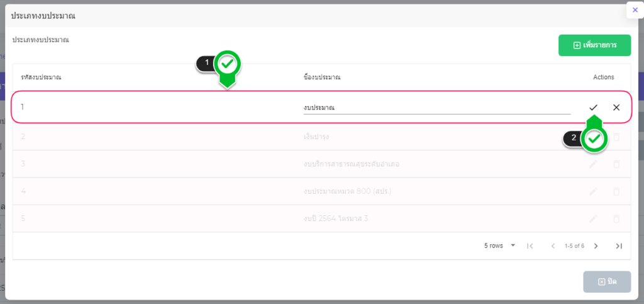Viewport: 644px width, 304px height.
Task: Delete the งบบริการสาธารณสุขระดับอำเภอ row
Action: pos(616,164)
